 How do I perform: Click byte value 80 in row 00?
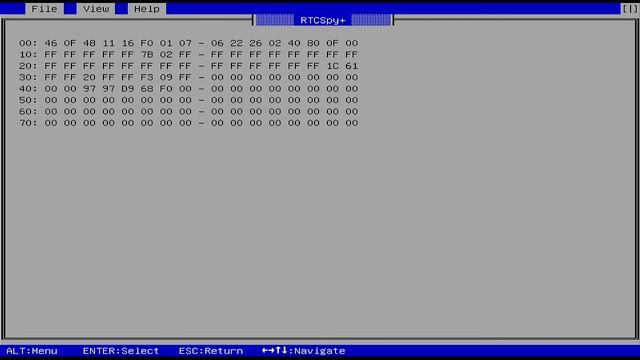coord(313,43)
